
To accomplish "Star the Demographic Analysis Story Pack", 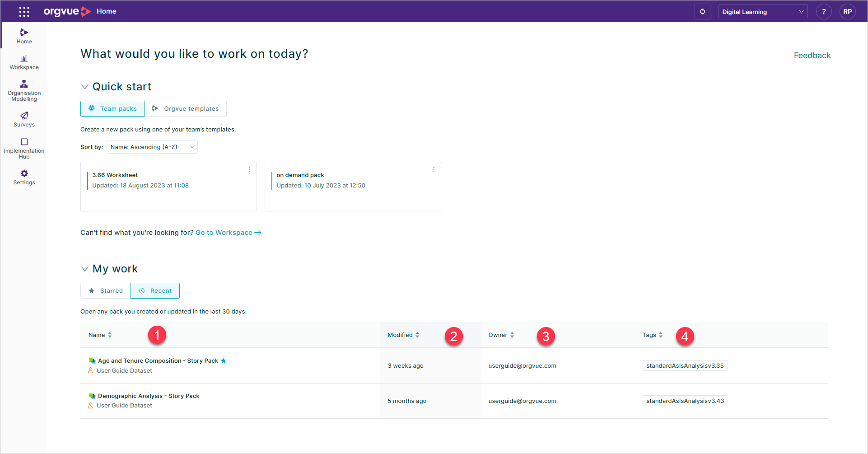I will point(205,396).
